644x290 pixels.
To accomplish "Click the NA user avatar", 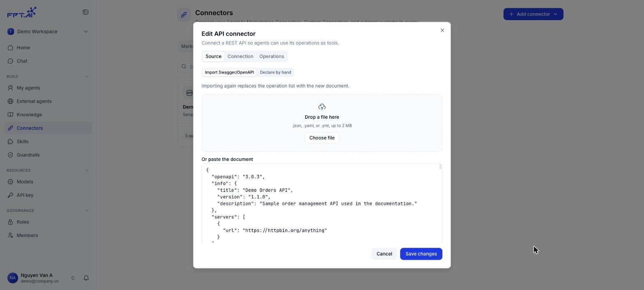I will tap(13, 278).
